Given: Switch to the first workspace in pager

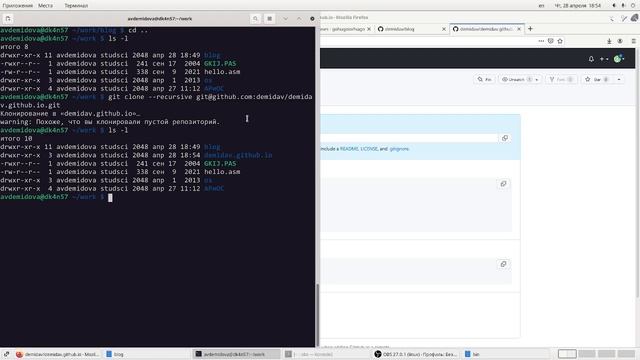Looking at the screenshot, I should tap(567, 354).
